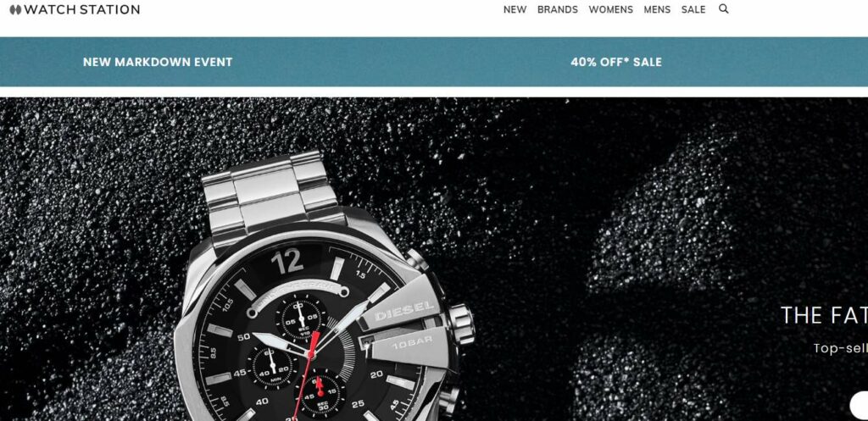868x421 pixels.
Task: Click the DIESEL logo on the watch
Action: tap(404, 311)
